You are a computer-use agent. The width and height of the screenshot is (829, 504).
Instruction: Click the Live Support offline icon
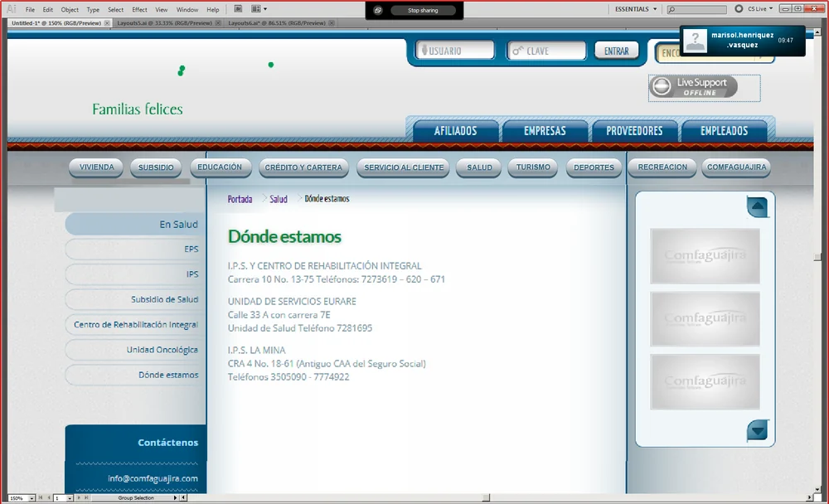693,87
